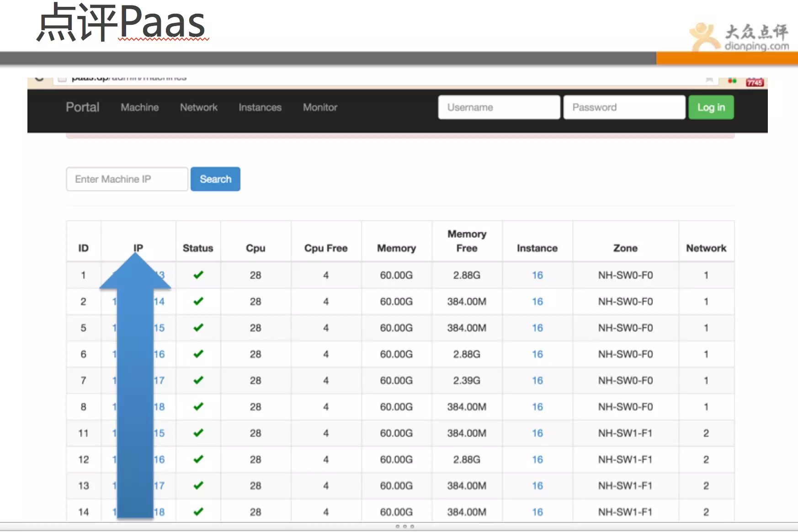
Task: Switch to the Machine page in the navbar
Action: (x=139, y=107)
